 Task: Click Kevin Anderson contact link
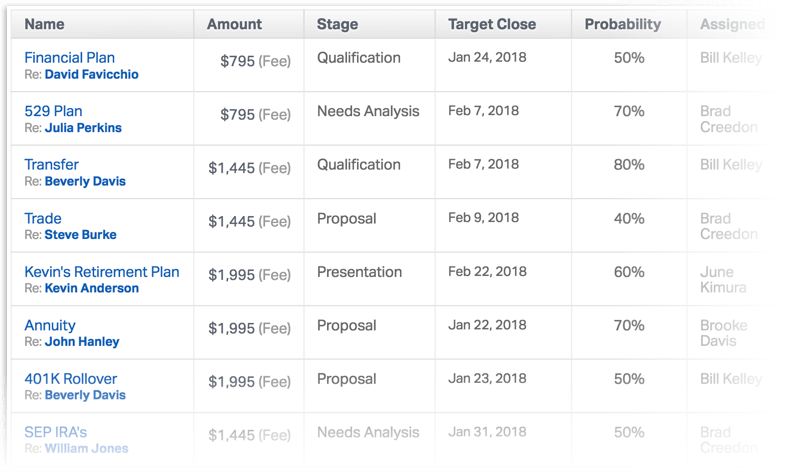tap(92, 288)
